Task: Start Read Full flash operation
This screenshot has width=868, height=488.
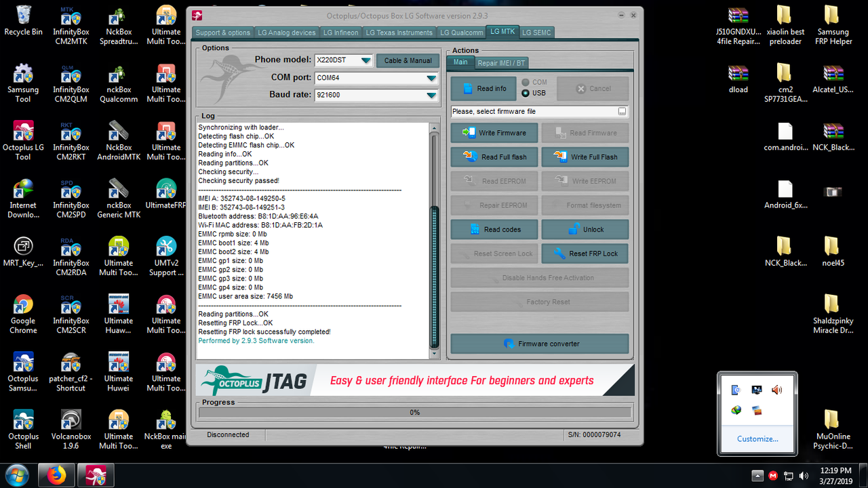Action: tap(494, 157)
